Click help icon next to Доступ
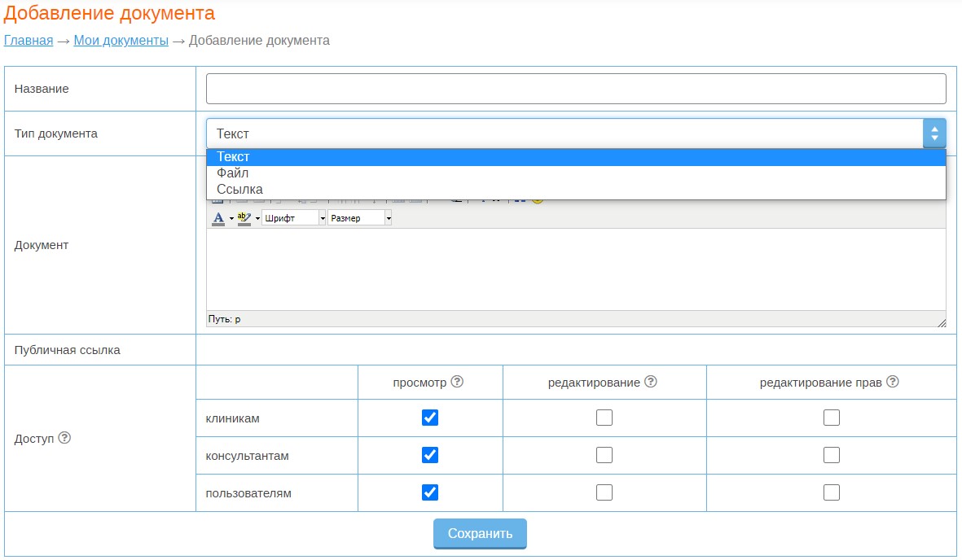This screenshot has height=560, width=962. click(x=65, y=438)
